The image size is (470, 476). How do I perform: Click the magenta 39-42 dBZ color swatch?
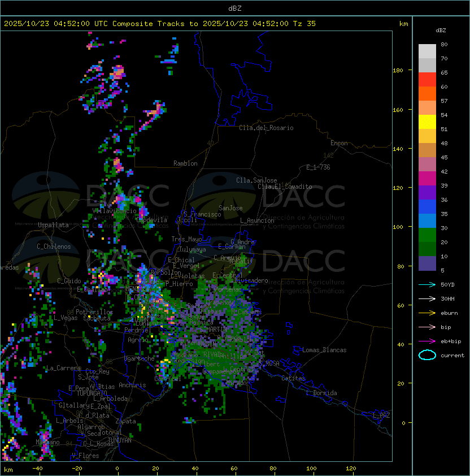click(427, 179)
